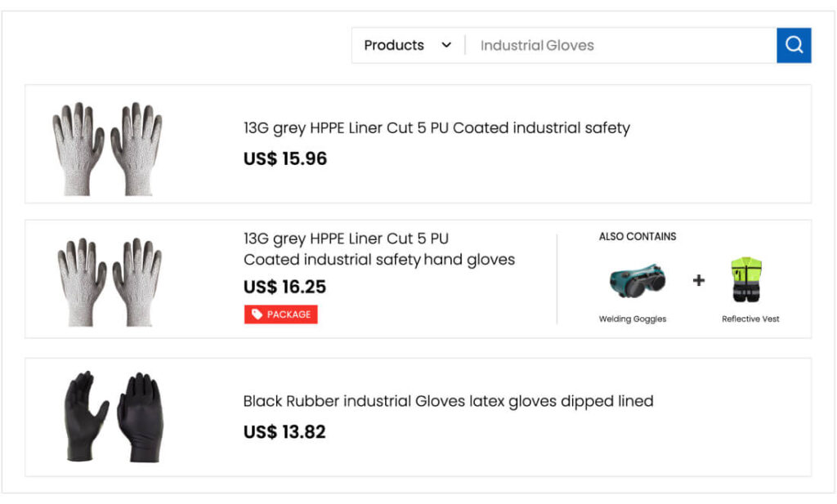Open the package grey gloves thumbnail
This screenshot has height=504, width=837.
pyautogui.click(x=107, y=280)
